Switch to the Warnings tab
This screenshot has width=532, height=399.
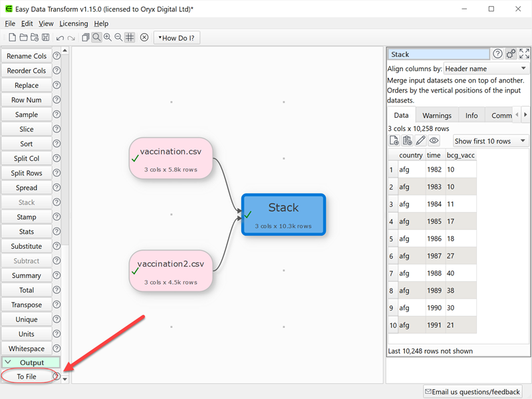(437, 115)
